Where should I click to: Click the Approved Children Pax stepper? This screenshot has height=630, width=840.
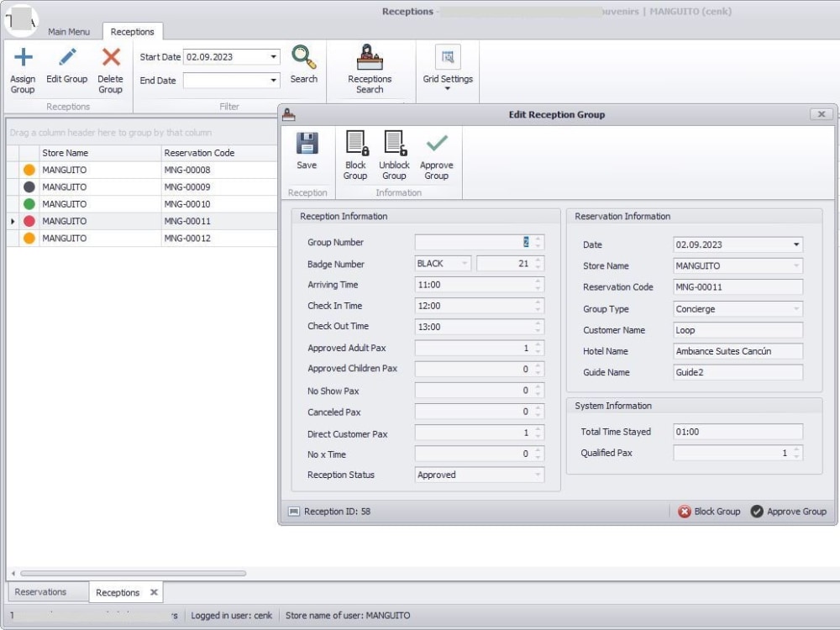pos(538,369)
